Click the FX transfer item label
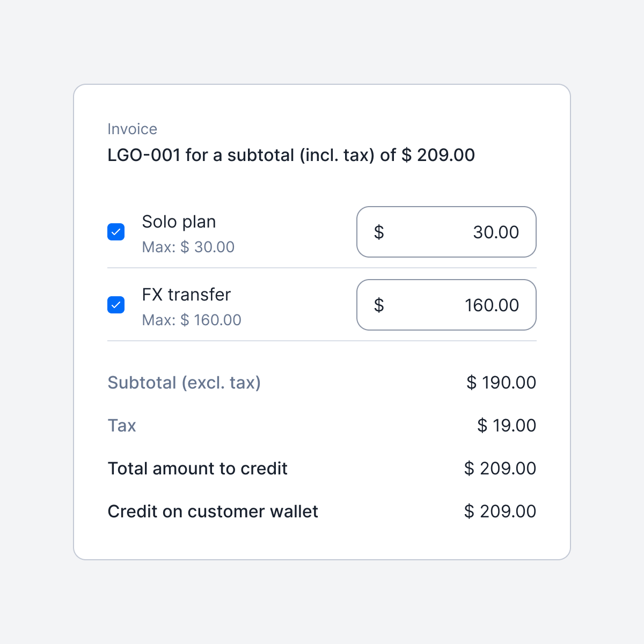The height and width of the screenshot is (644, 644). click(x=186, y=295)
